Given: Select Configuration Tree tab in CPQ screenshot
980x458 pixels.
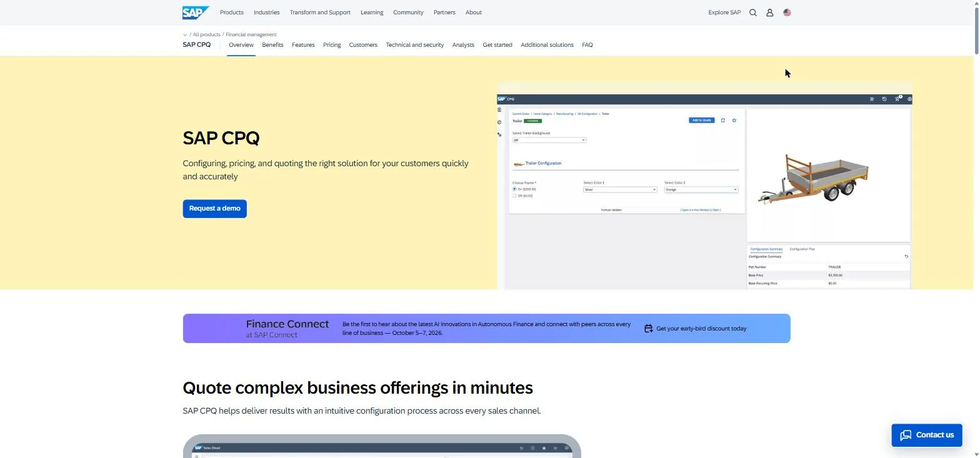Looking at the screenshot, I should click(802, 249).
